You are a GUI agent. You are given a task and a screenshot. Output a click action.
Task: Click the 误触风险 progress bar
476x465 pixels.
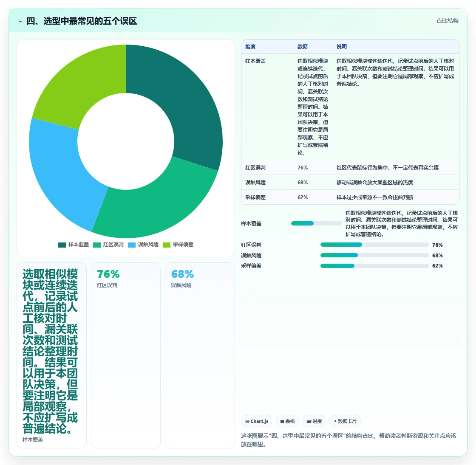coord(374,255)
